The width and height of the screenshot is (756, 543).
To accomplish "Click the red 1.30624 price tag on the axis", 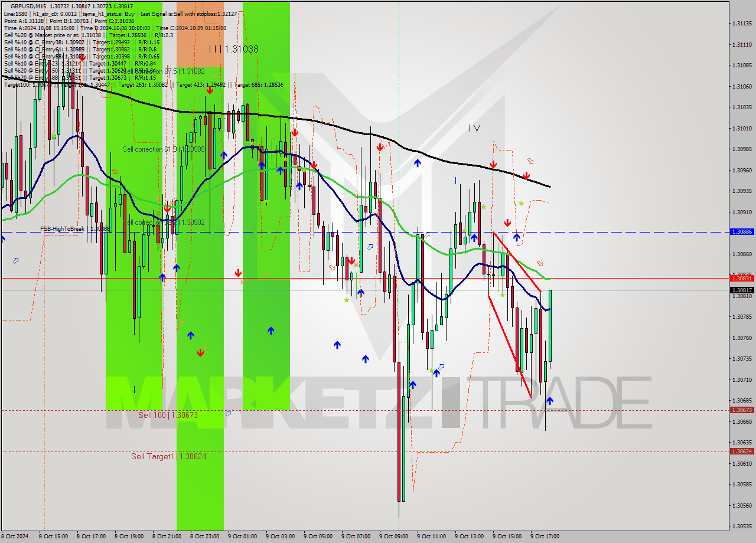I will (x=742, y=451).
